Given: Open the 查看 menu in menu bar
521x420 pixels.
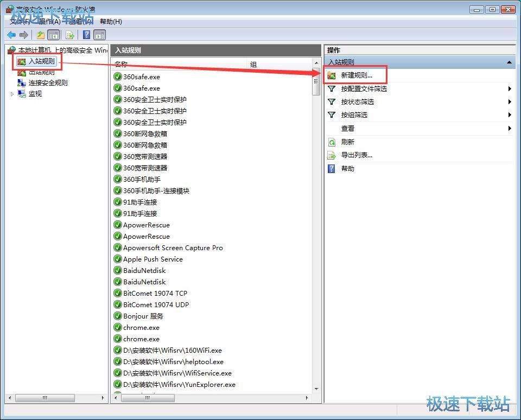Looking at the screenshot, I should [80, 22].
